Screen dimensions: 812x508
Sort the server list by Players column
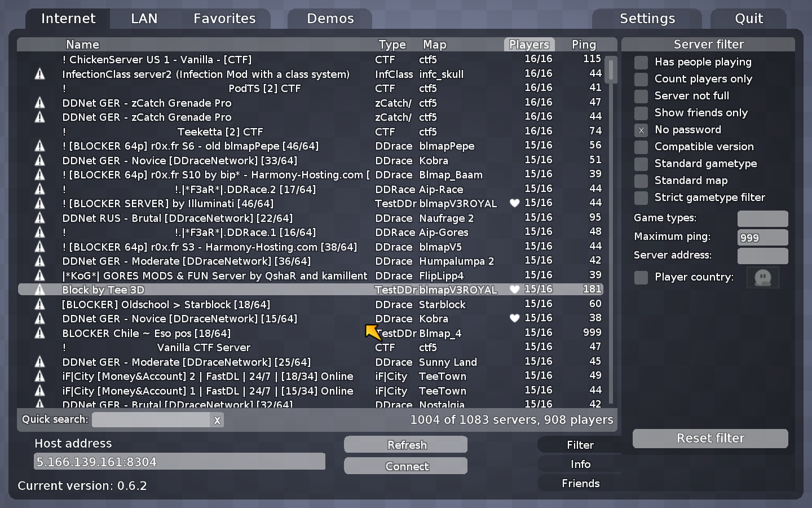(529, 45)
